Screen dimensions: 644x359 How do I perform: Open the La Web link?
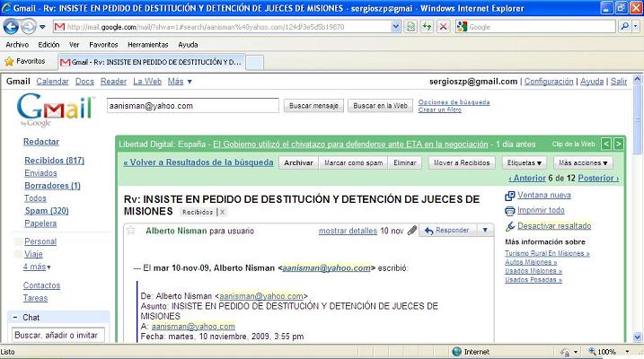click(147, 82)
